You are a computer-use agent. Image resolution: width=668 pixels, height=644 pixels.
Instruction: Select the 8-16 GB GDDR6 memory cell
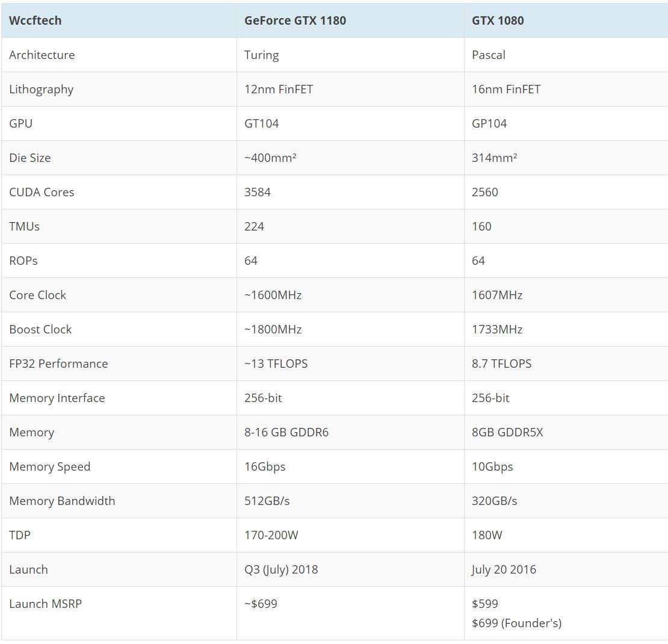coord(286,432)
